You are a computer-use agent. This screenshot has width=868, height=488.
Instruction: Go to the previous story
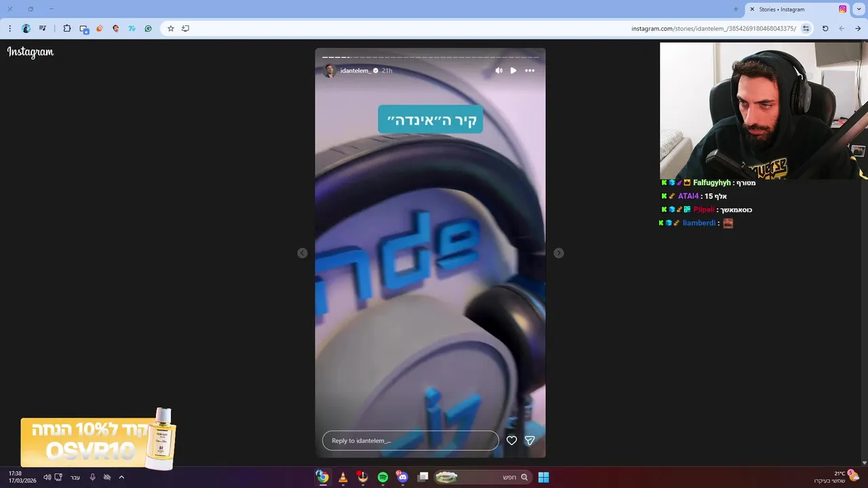point(302,253)
